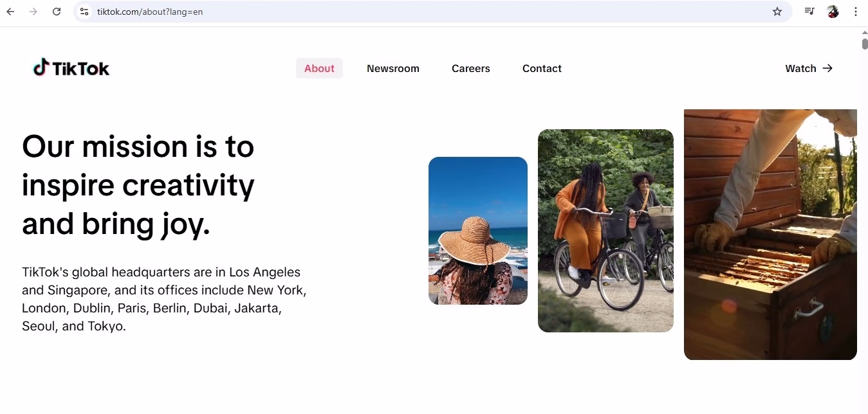This screenshot has height=414, width=868.
Task: Click the vertical page scrollbar thumb
Action: pos(864,44)
